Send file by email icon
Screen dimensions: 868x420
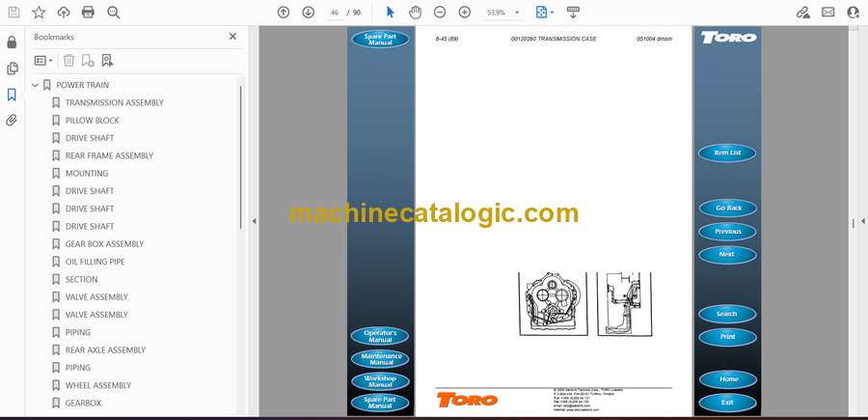[x=828, y=13]
